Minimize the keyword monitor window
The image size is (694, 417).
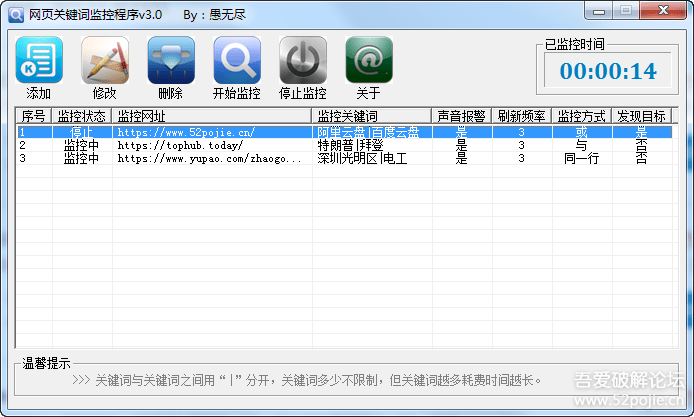(x=598, y=11)
